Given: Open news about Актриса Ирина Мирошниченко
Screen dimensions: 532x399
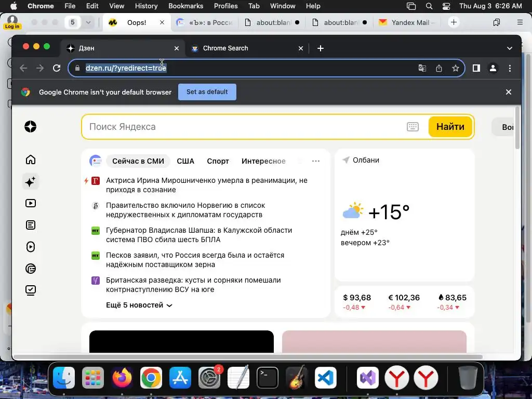Looking at the screenshot, I should coord(207,185).
